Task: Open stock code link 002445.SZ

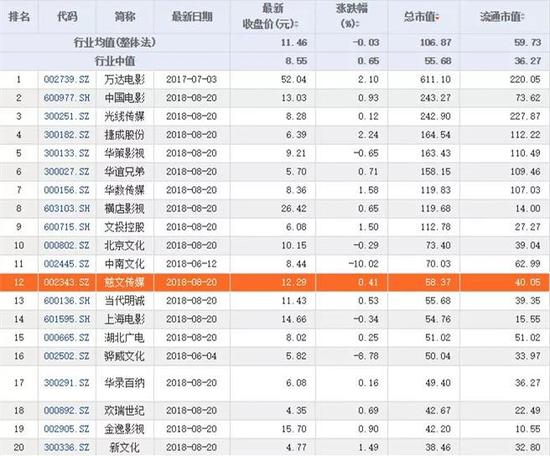Action: click(x=67, y=264)
